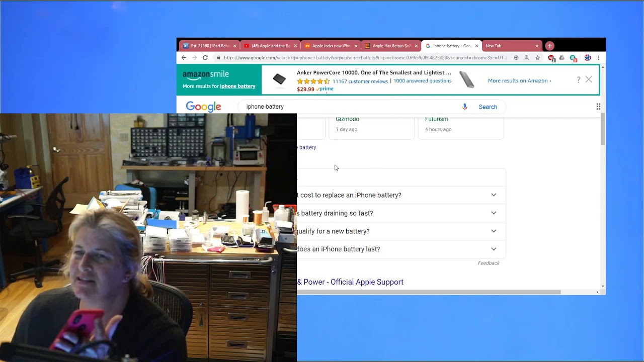Click the microphone voice search icon
Image resolution: width=644 pixels, height=362 pixels.
click(x=465, y=107)
